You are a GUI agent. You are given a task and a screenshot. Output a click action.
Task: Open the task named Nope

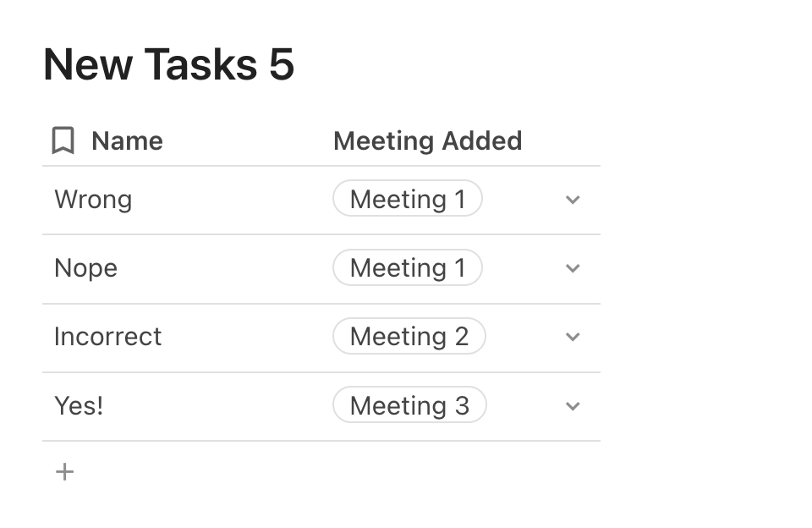click(85, 268)
